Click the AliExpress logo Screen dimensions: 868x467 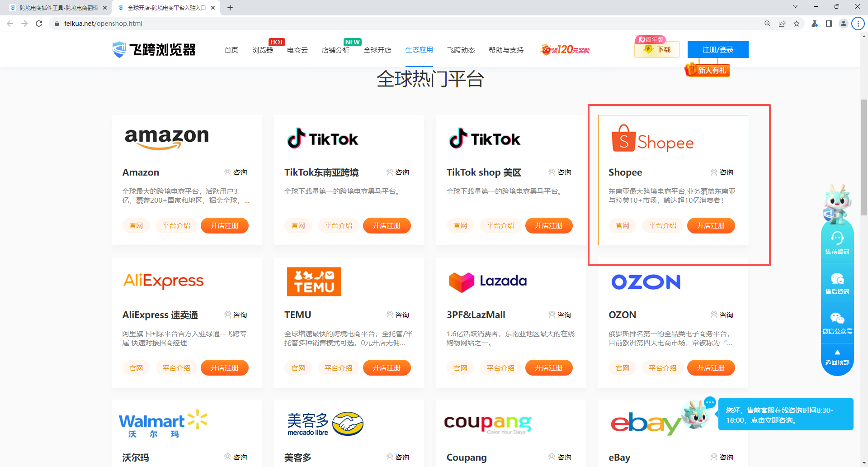164,281
